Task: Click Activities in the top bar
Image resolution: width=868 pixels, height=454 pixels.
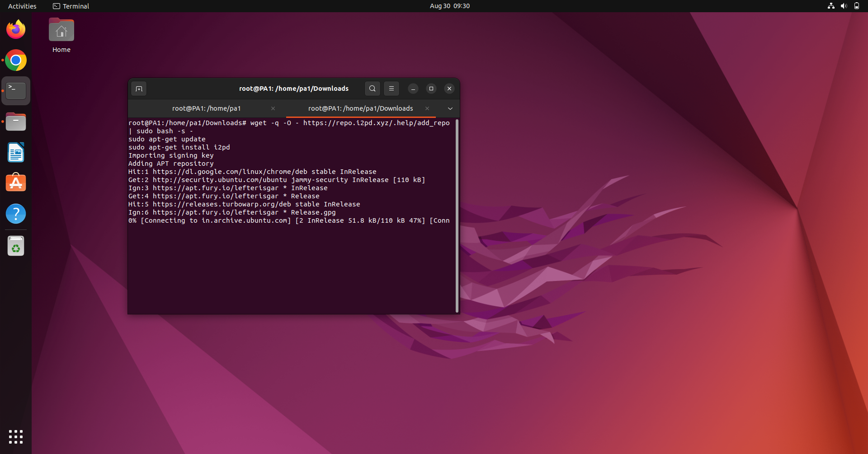Action: pyautogui.click(x=22, y=6)
